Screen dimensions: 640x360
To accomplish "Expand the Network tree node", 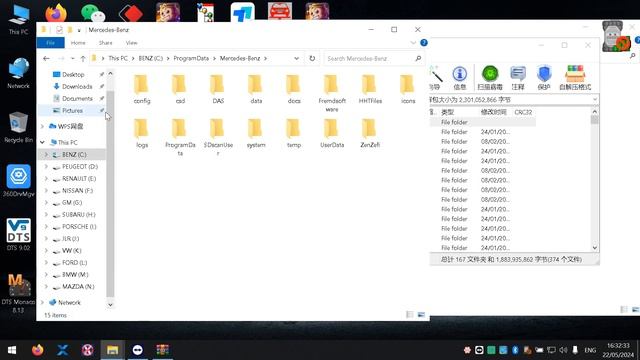I will click(x=42, y=302).
